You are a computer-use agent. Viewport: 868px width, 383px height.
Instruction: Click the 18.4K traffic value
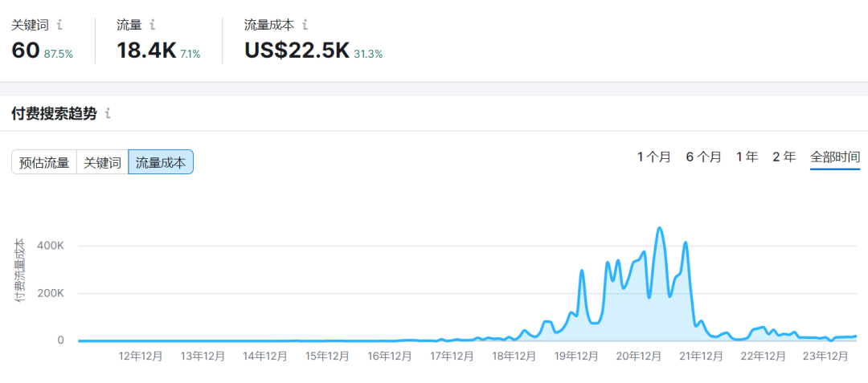point(146,51)
